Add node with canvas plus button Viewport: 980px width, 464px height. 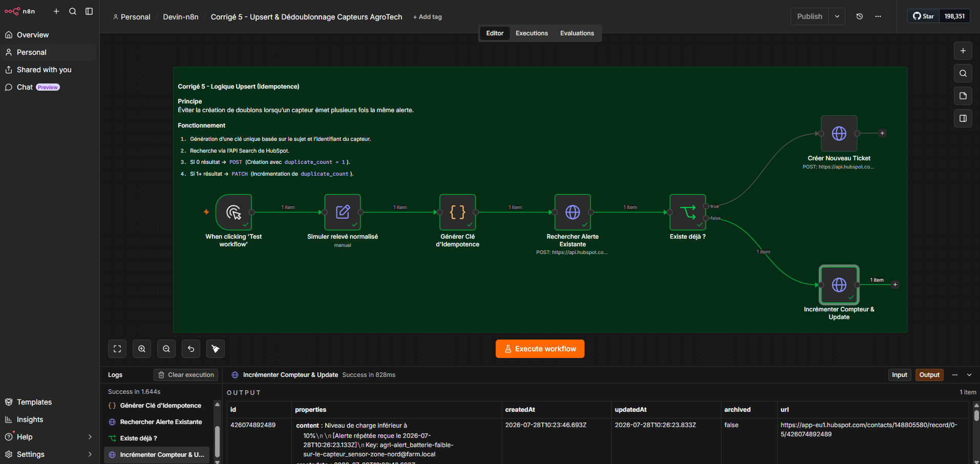click(963, 51)
